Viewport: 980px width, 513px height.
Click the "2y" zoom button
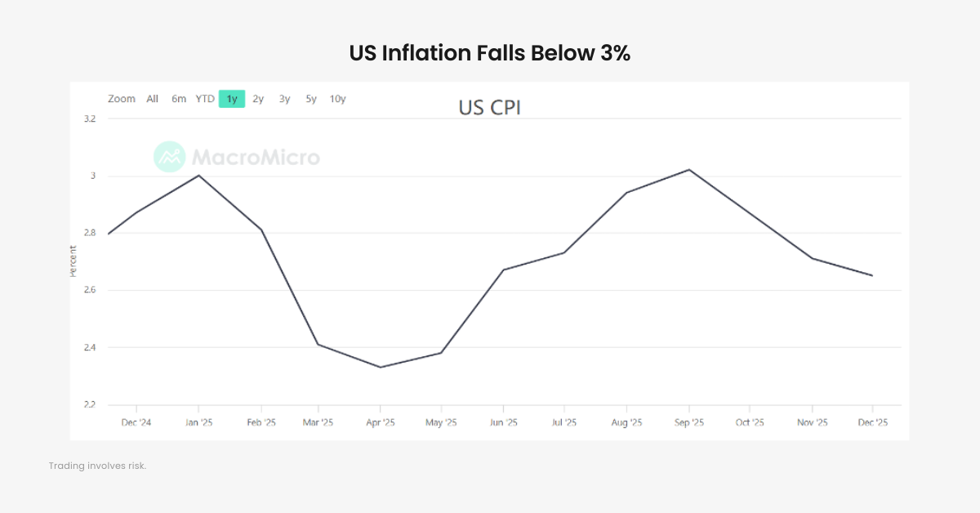click(x=257, y=98)
